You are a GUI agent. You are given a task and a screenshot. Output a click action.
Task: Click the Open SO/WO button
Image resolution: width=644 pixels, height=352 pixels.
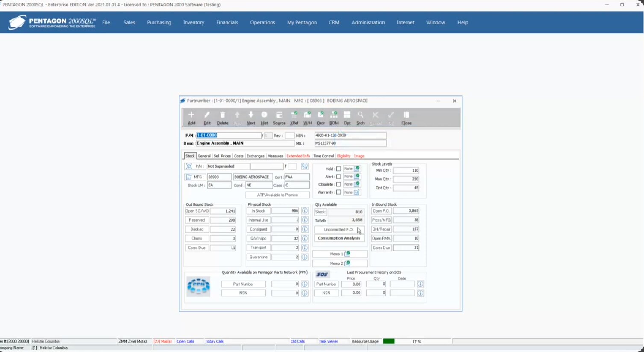(197, 211)
